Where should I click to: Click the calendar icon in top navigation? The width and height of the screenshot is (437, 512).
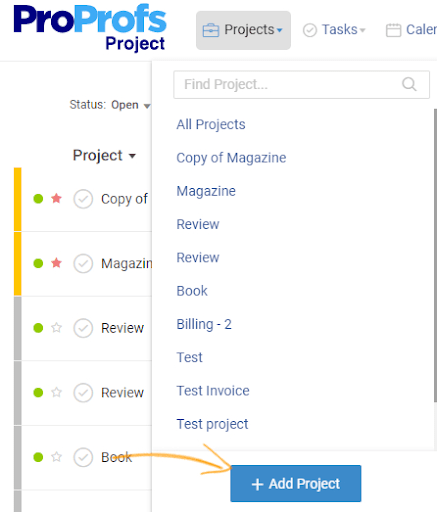[x=393, y=30]
